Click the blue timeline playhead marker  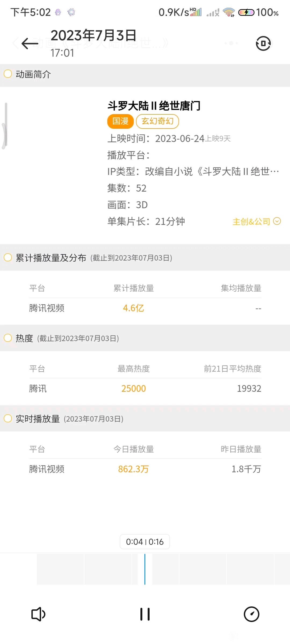click(x=145, y=569)
